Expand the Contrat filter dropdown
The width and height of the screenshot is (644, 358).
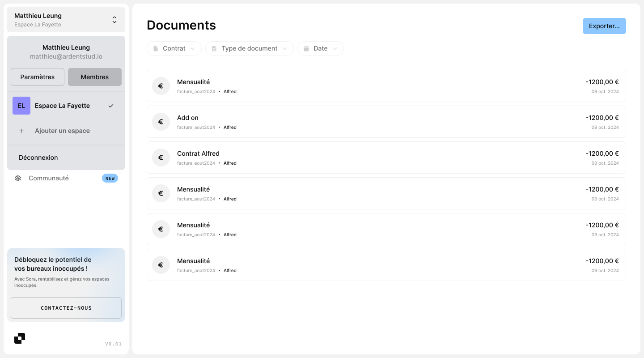[x=174, y=48]
